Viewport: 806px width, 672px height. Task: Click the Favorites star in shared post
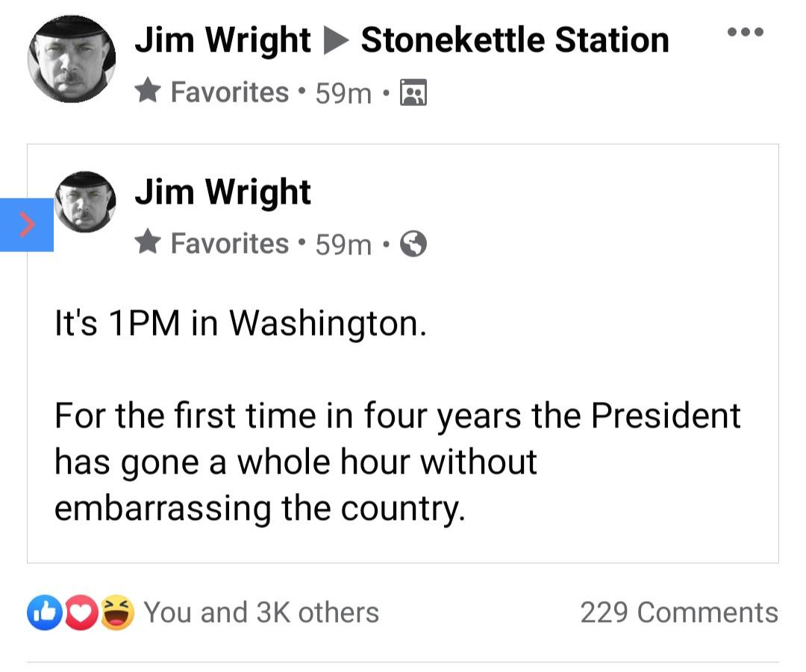coord(149,242)
